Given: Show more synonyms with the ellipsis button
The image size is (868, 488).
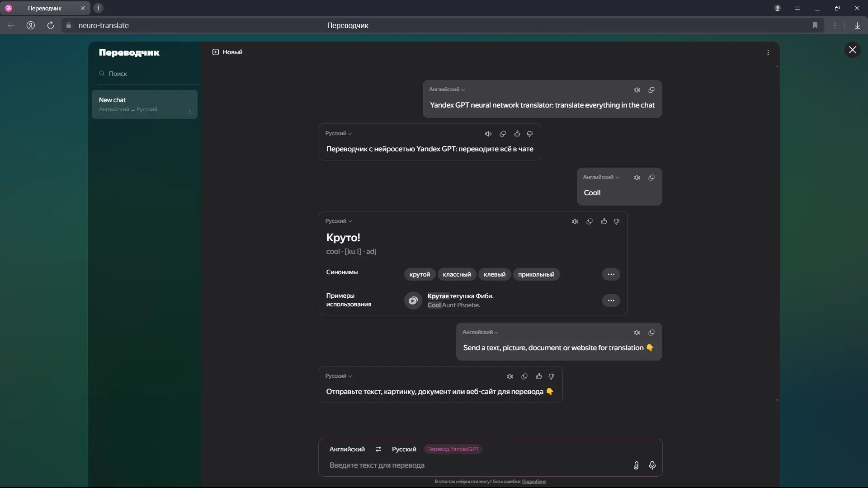Looking at the screenshot, I should 611,274.
